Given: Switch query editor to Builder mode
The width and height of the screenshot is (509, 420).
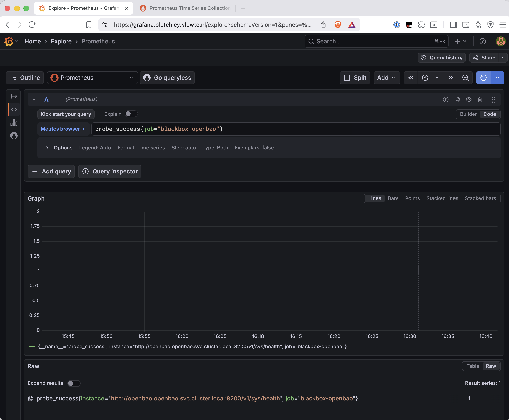Looking at the screenshot, I should coord(468,114).
